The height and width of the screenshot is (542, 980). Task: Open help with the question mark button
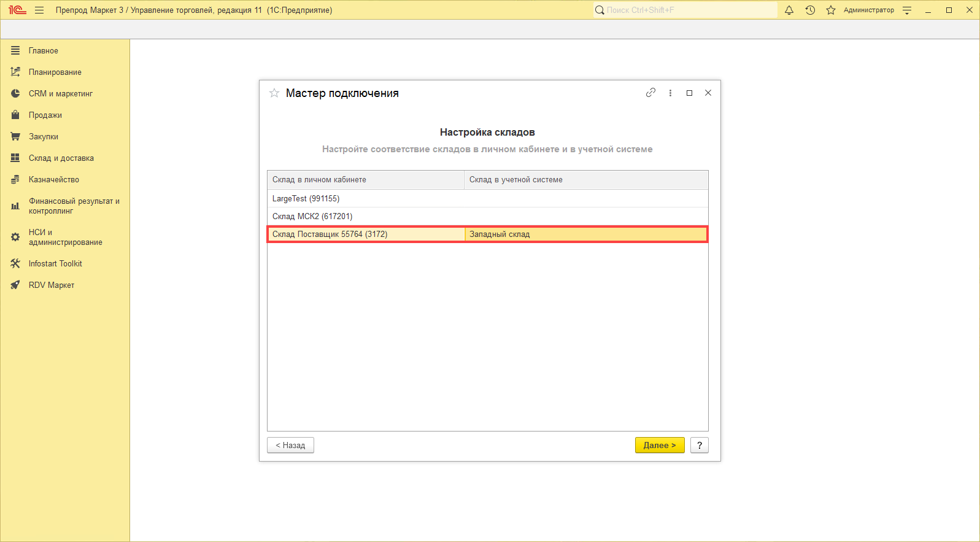point(699,445)
